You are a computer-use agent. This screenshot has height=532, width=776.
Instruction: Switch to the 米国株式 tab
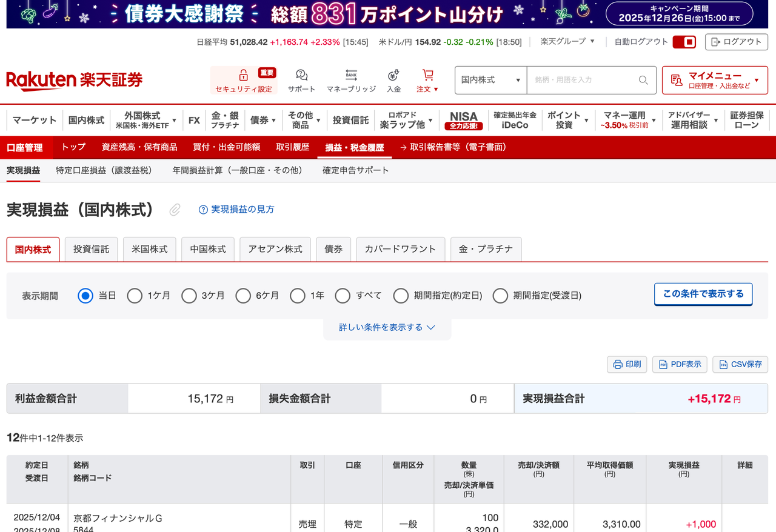149,248
